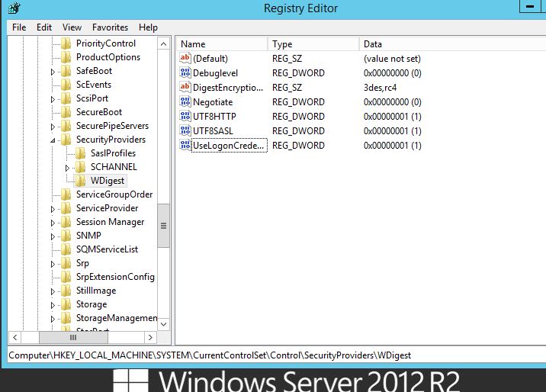Click the DWORD icon of UTF8SASL value
Screen dimensions: 546x392
pos(185,131)
